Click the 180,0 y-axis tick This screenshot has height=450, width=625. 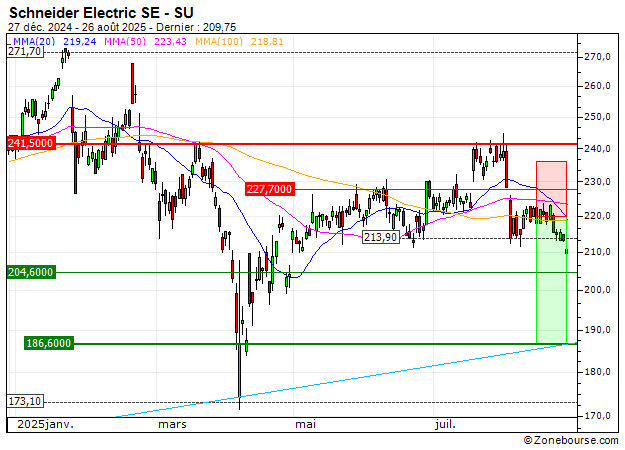pos(597,372)
